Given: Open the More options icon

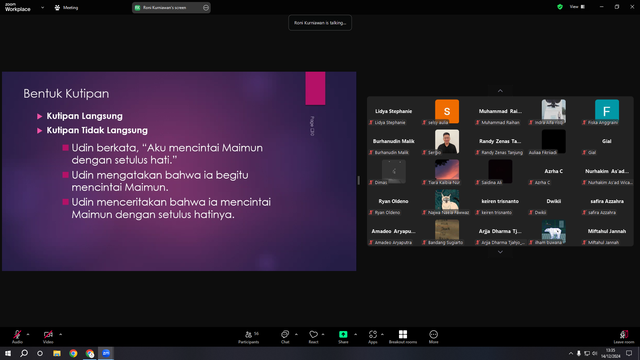Looking at the screenshot, I should [433, 334].
